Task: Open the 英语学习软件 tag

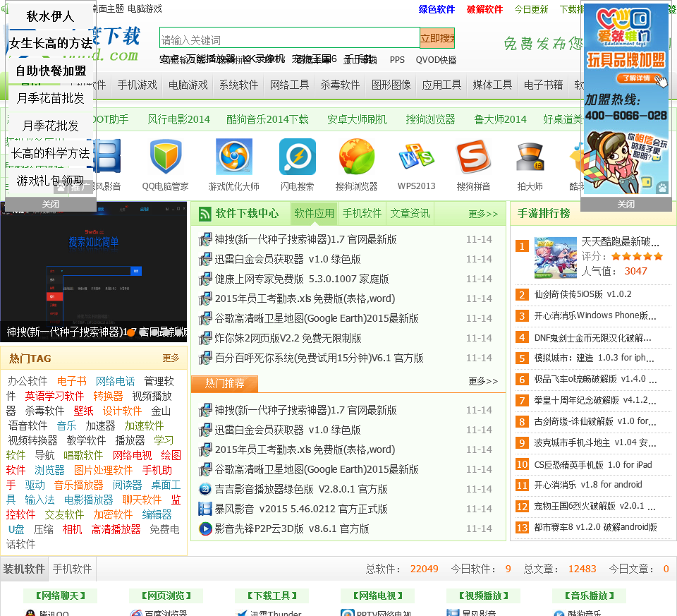Action: coord(54,396)
